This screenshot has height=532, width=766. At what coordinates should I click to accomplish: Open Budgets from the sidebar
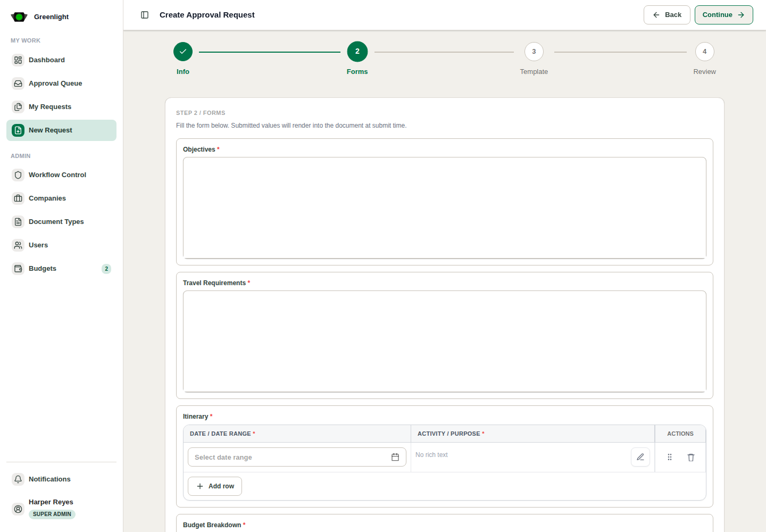click(61, 269)
